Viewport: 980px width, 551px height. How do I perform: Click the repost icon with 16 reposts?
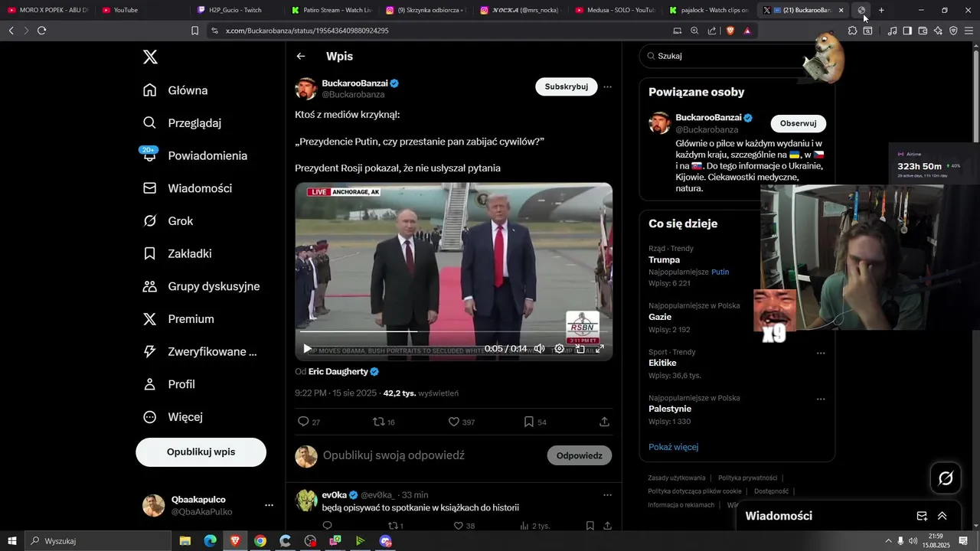point(378,422)
